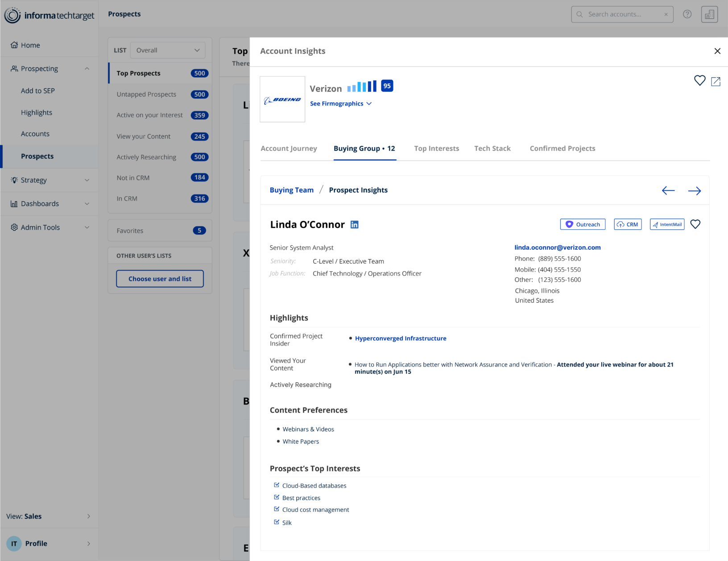This screenshot has width=728, height=561.
Task: Go to previous prospect with left arrow
Action: point(668,191)
